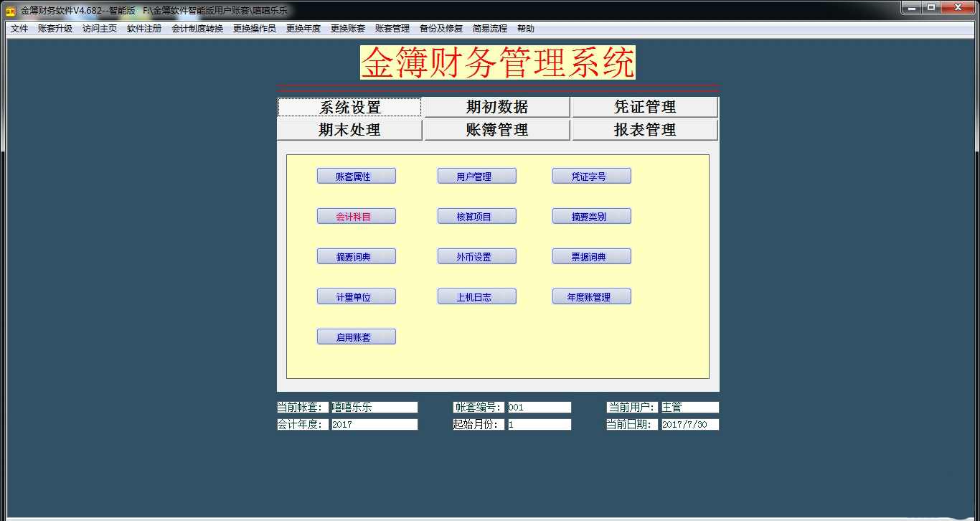Click the 当前帐套 label
The image size is (980, 521).
(303, 407)
